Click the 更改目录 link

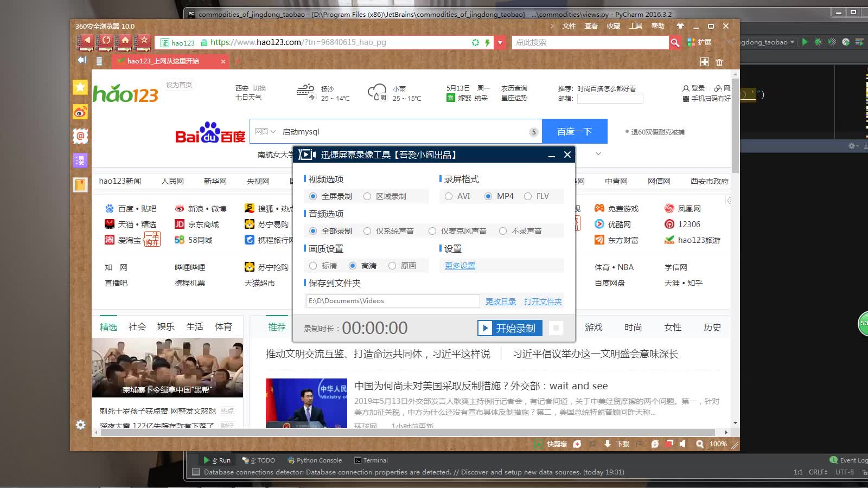pos(501,301)
